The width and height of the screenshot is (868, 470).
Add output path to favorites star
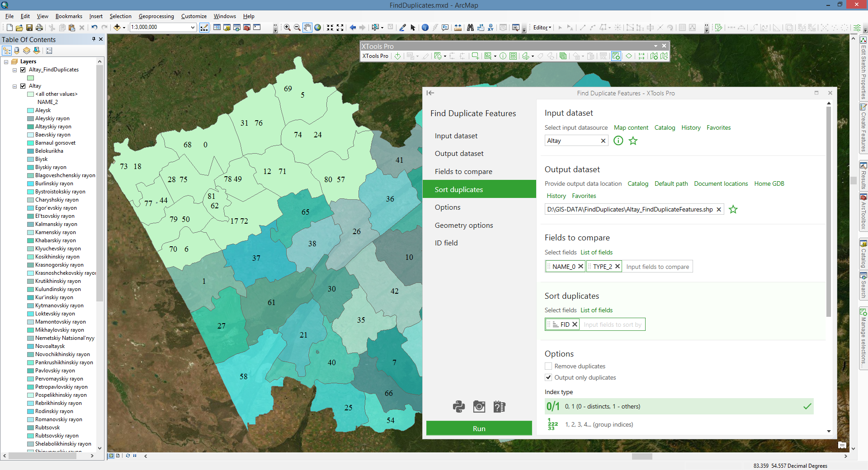point(733,209)
